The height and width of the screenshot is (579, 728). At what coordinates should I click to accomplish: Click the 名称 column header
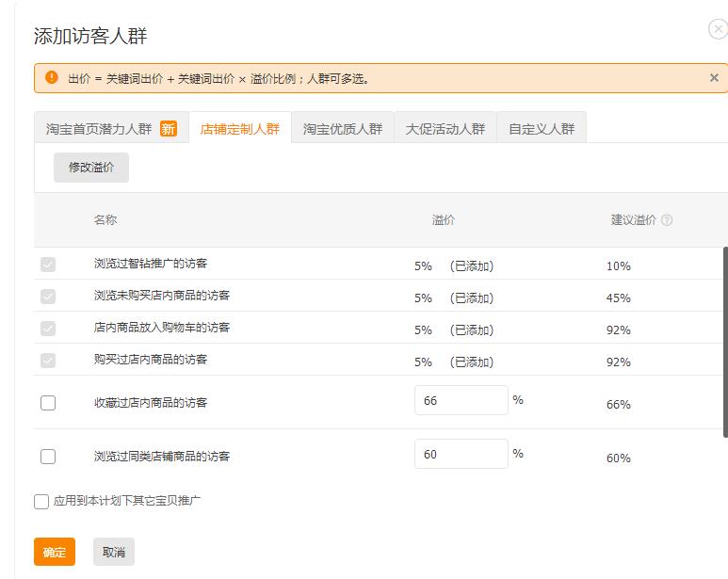click(105, 220)
